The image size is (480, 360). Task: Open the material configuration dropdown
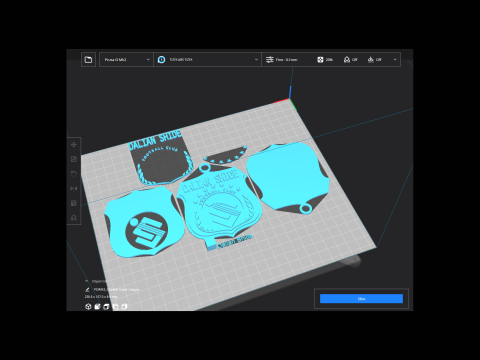coord(207,60)
